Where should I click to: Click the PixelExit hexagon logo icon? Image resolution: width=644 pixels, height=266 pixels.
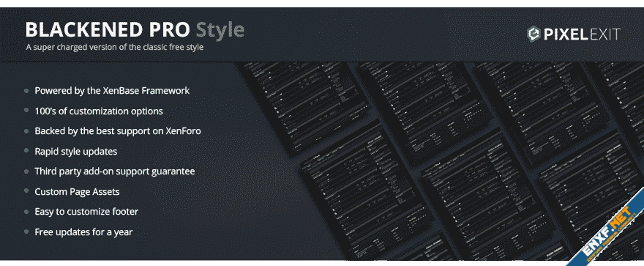(533, 34)
